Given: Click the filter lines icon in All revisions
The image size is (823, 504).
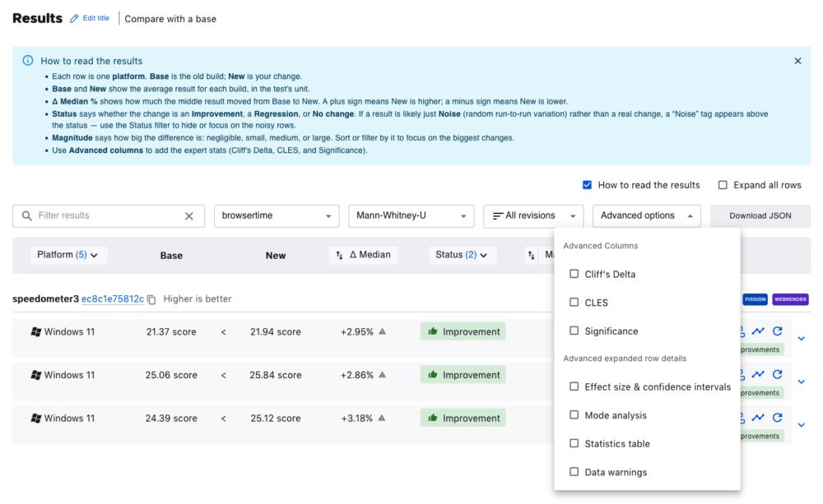Looking at the screenshot, I should pos(498,216).
